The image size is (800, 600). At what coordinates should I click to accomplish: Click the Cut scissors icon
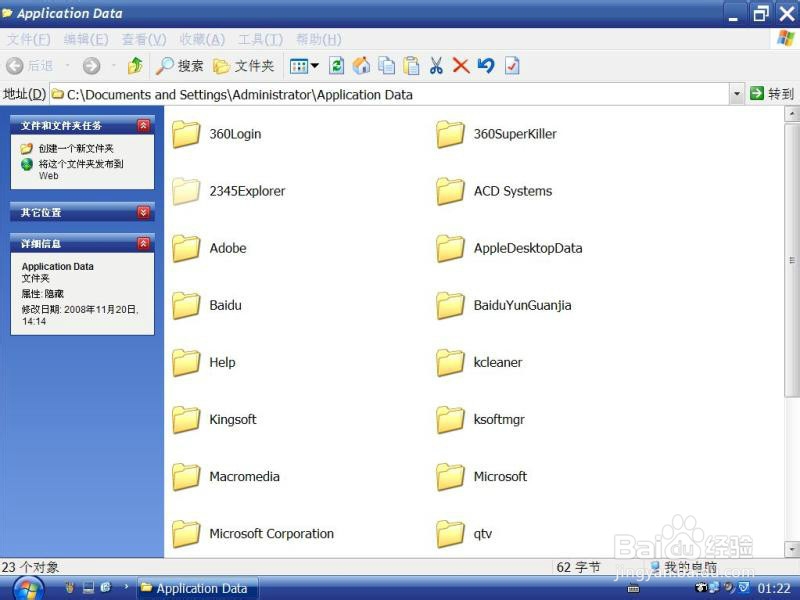click(x=436, y=66)
